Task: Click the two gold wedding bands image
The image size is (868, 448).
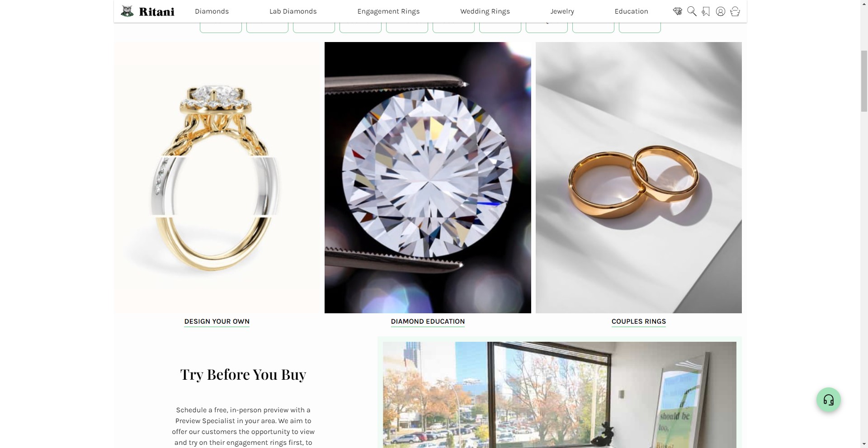Action: 638,178
